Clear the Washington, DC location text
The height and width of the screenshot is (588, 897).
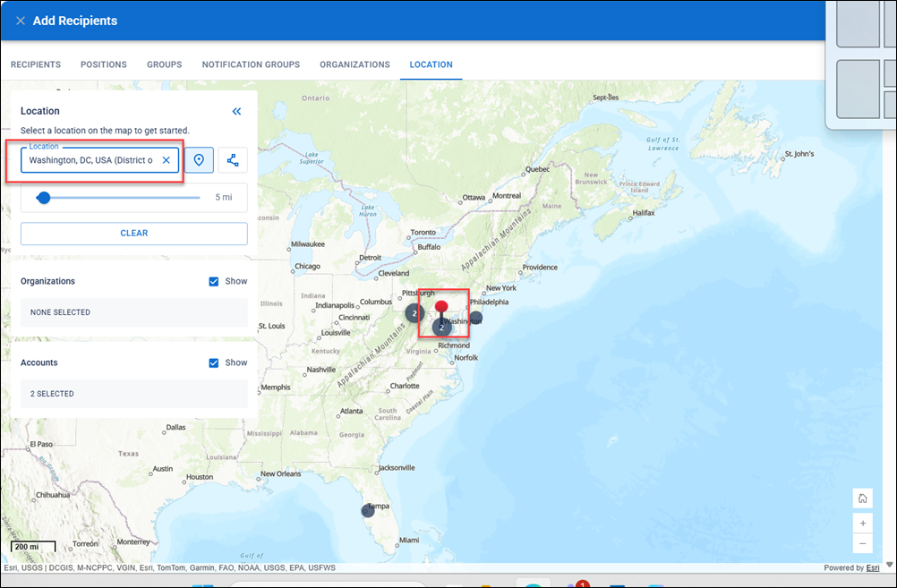pos(166,160)
